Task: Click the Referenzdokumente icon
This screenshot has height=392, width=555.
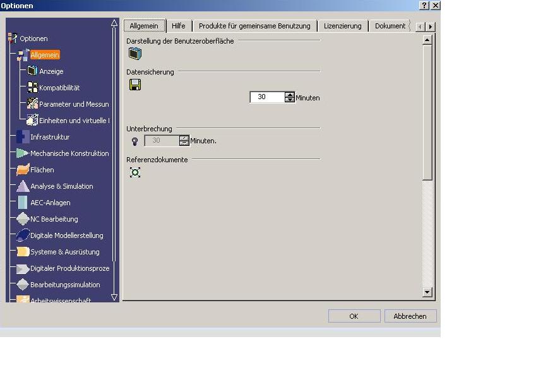Action: pyautogui.click(x=135, y=172)
